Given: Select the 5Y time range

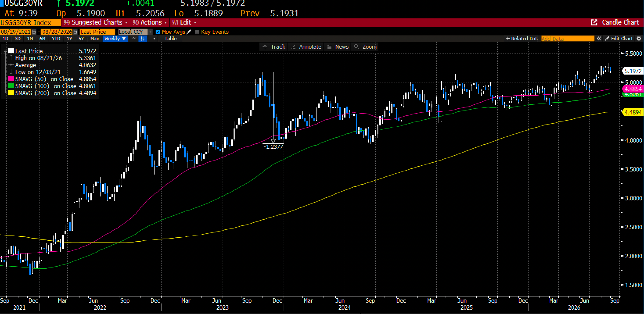Looking at the screenshot, I should 81,38.
